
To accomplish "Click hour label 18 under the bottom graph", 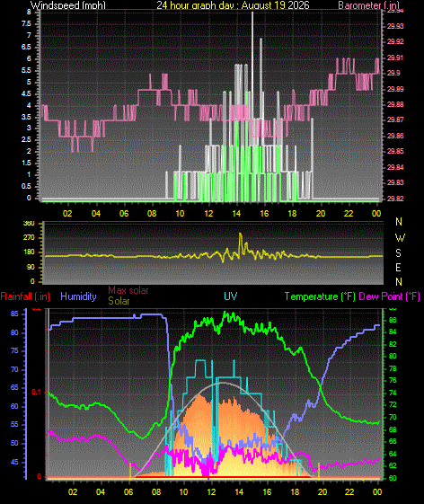I will pyautogui.click(x=295, y=492).
